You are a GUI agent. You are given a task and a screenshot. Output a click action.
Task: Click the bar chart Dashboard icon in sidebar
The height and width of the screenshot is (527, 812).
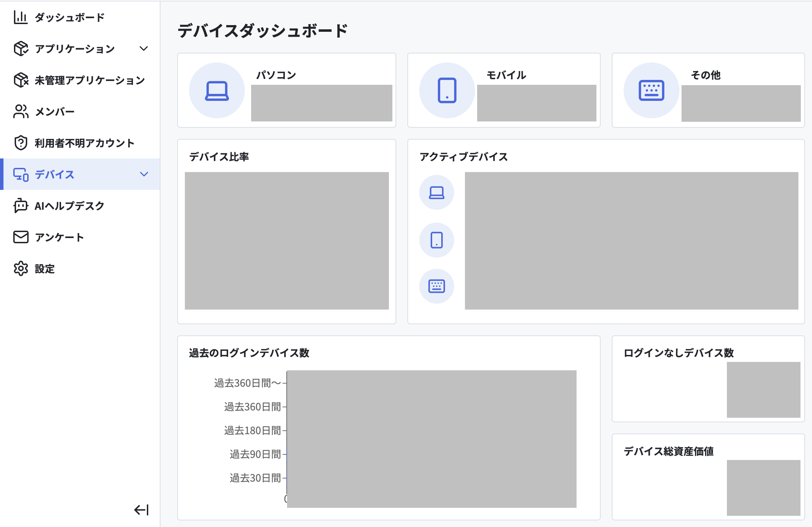tap(21, 17)
